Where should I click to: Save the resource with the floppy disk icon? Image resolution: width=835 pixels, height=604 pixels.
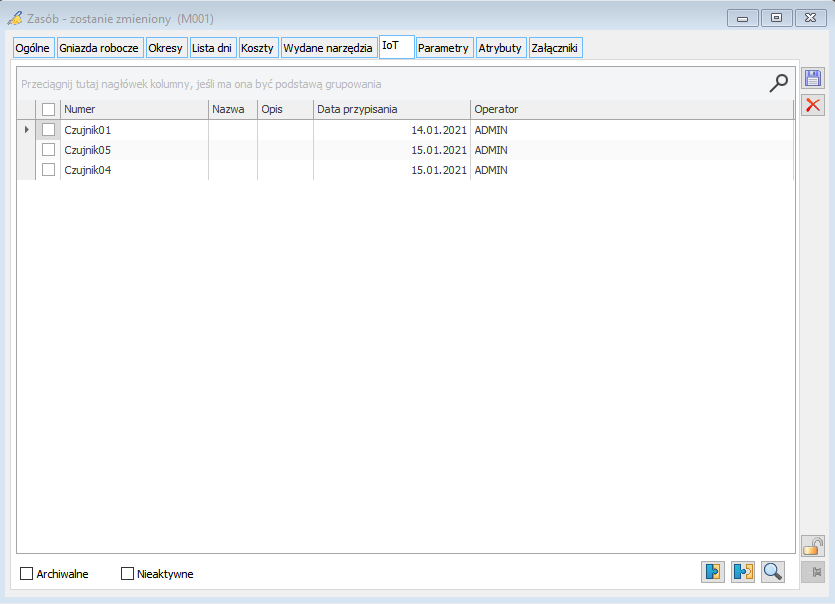click(813, 78)
